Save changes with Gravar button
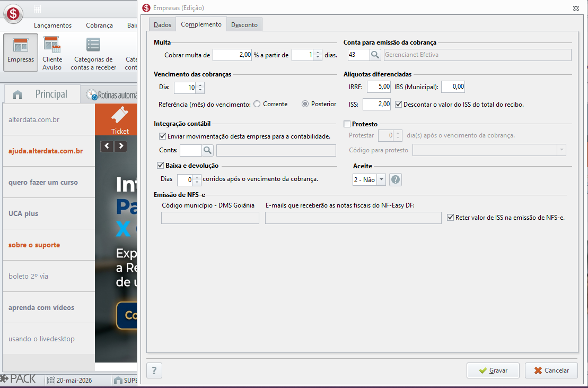Image resolution: width=588 pixels, height=388 pixels. [x=493, y=370]
